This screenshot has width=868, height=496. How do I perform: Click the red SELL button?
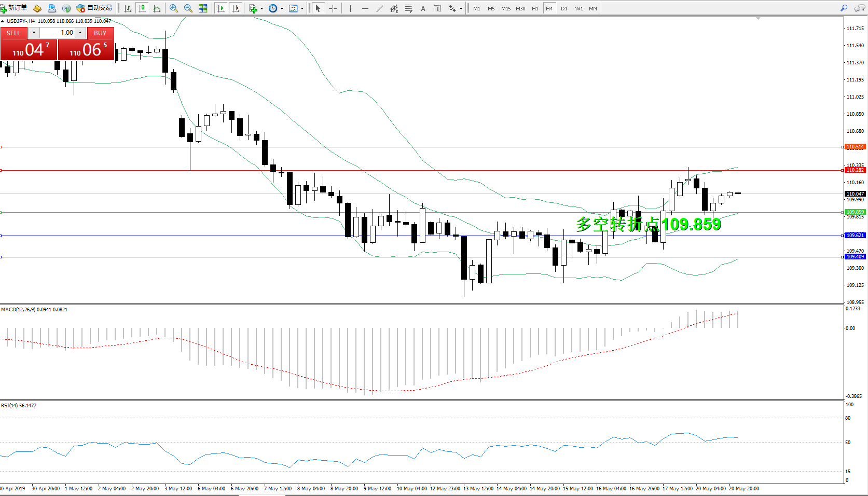pos(13,33)
